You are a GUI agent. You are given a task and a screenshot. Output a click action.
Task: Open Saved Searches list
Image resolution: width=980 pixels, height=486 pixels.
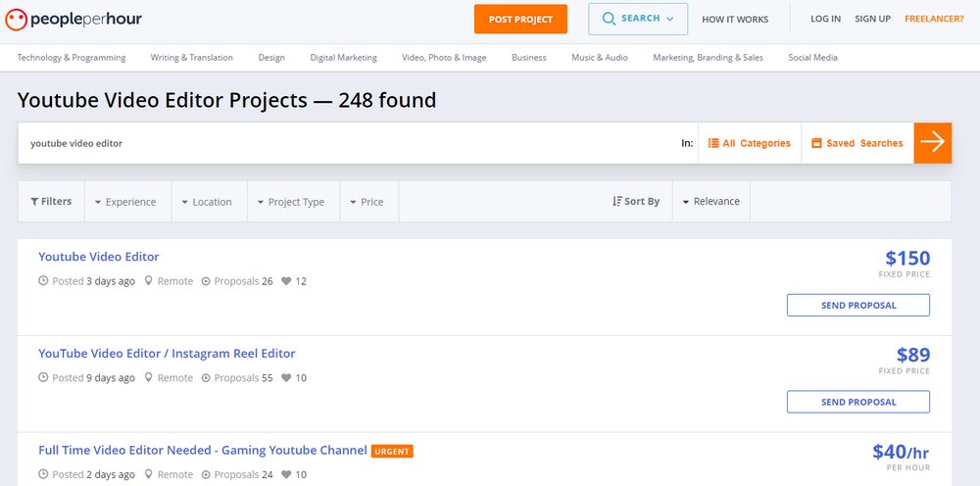click(x=857, y=143)
